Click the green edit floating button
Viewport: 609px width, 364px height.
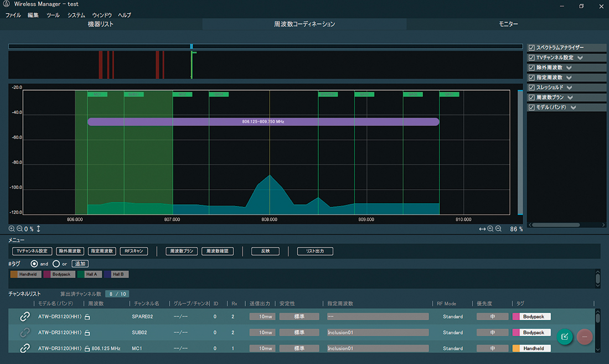point(565,336)
